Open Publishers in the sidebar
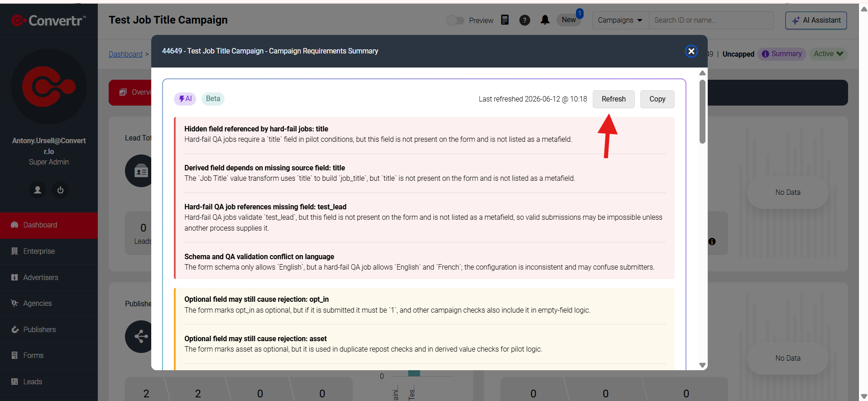This screenshot has height=401, width=868. tap(49, 329)
